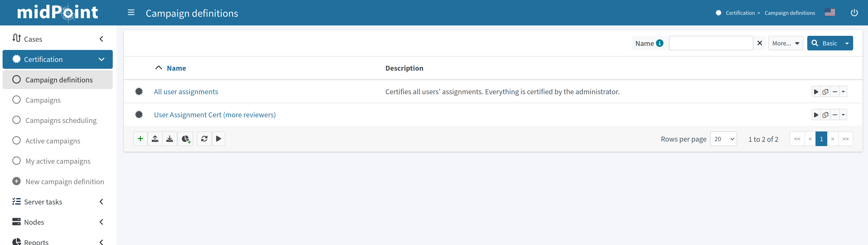The height and width of the screenshot is (245, 868).
Task: Click the green plus new definition button
Action: click(140, 139)
